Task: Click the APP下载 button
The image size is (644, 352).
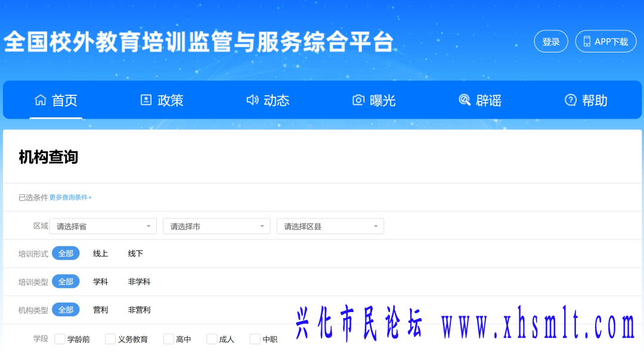Action: pyautogui.click(x=606, y=42)
